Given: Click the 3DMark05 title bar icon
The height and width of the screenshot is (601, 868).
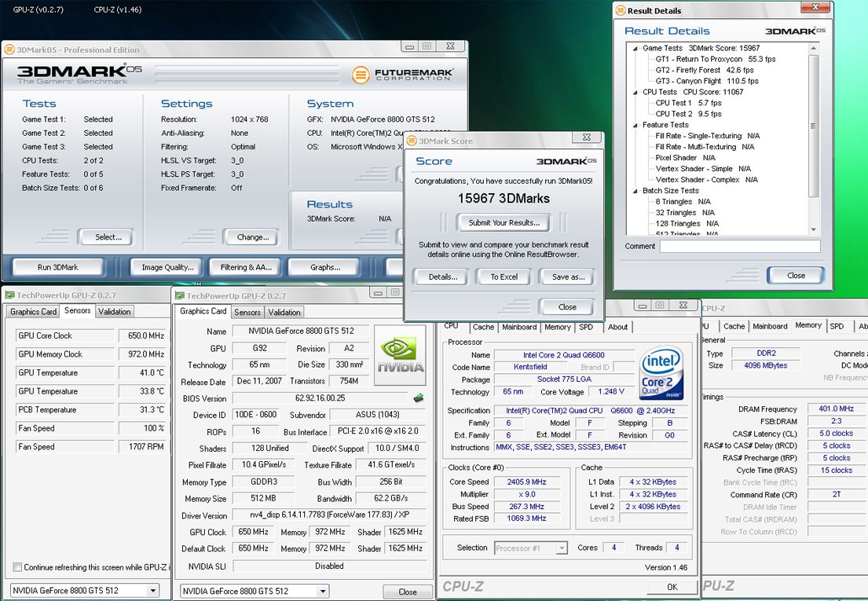Looking at the screenshot, I should point(9,49).
